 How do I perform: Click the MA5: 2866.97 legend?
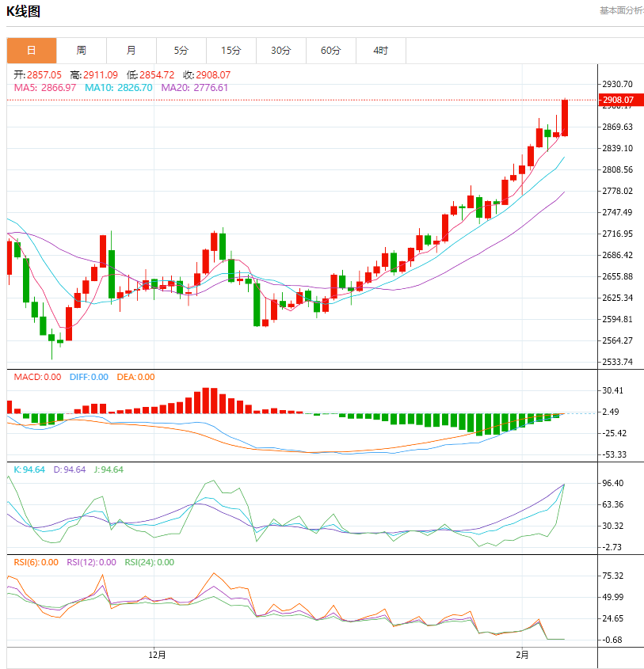(45, 88)
